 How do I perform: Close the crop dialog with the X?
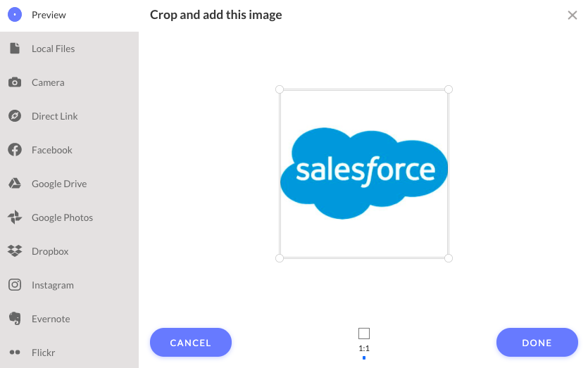[x=573, y=15]
